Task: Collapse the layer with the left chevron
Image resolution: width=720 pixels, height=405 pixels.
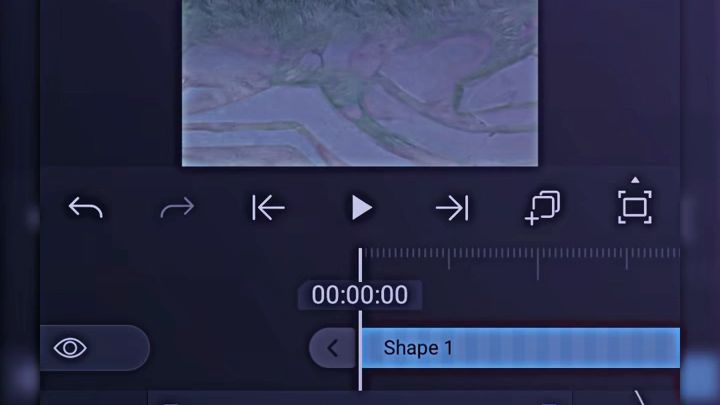Action: click(x=333, y=348)
